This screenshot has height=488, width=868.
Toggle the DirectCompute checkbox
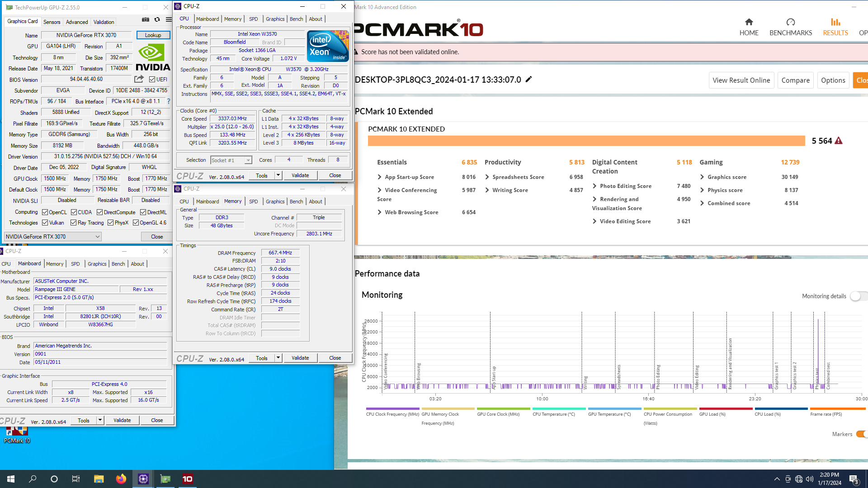(x=99, y=212)
